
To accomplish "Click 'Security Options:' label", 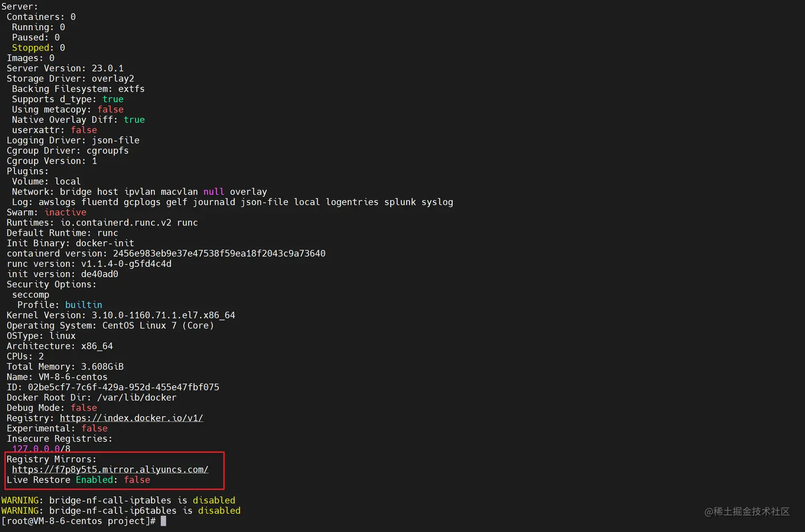I will [x=52, y=285].
